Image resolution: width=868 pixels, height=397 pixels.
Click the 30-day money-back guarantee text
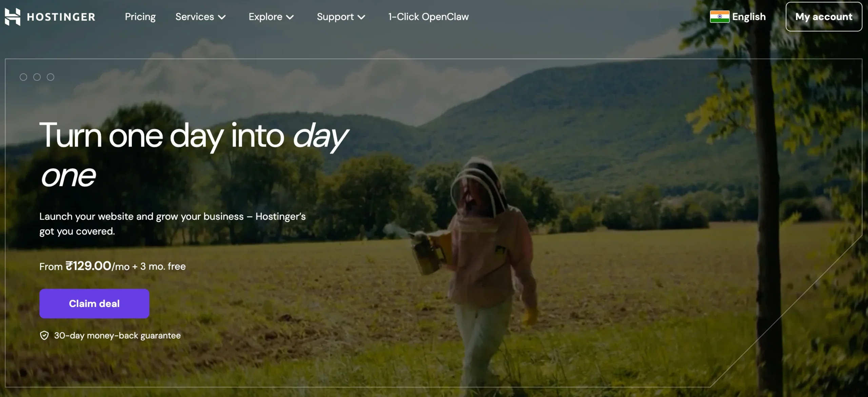(117, 336)
